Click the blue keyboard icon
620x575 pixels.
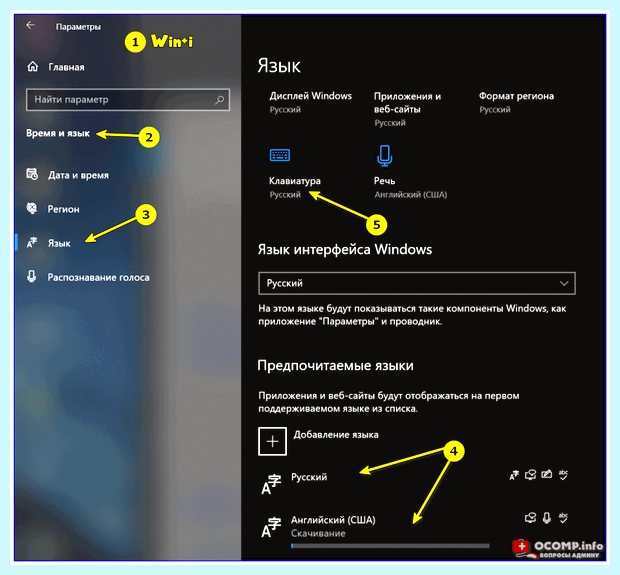[280, 155]
